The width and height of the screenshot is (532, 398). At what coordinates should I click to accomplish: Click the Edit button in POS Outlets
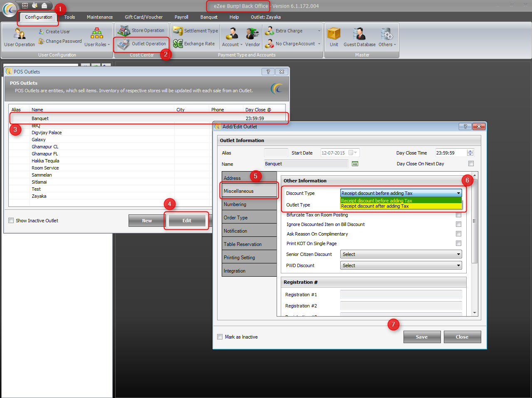(187, 221)
